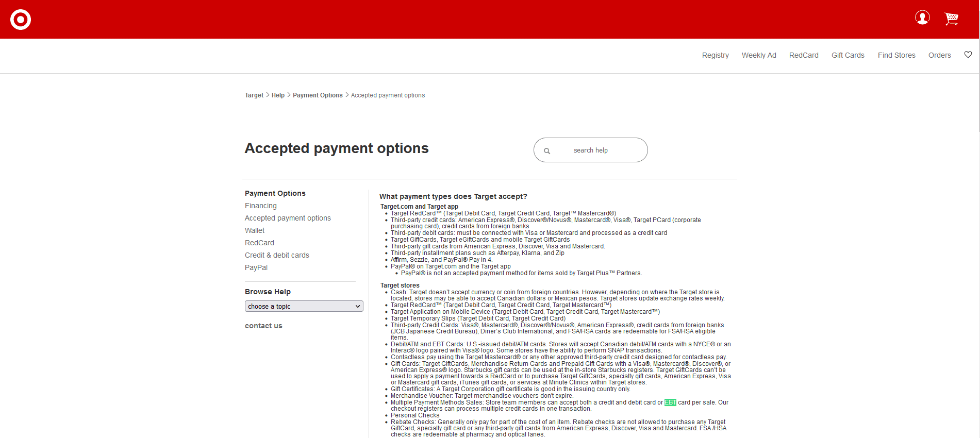Expand the choose a topic dropdown
This screenshot has width=980, height=438.
pos(304,306)
